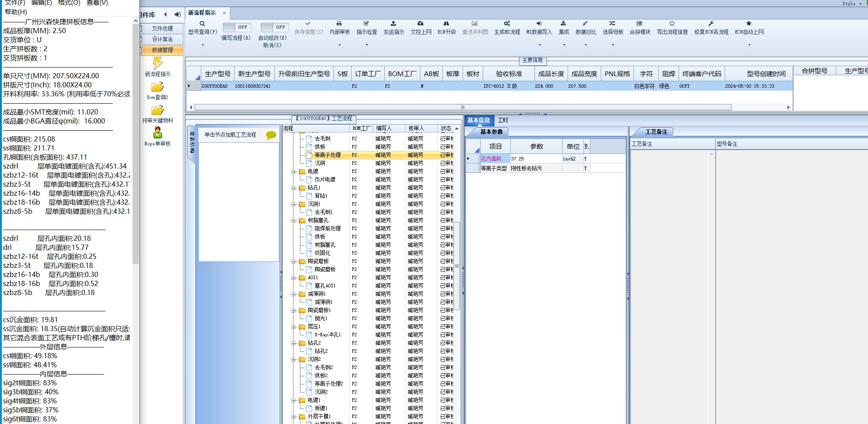Click the ECN升级 toolbar icon
Screen dimensions: 868x424
pos(446,24)
